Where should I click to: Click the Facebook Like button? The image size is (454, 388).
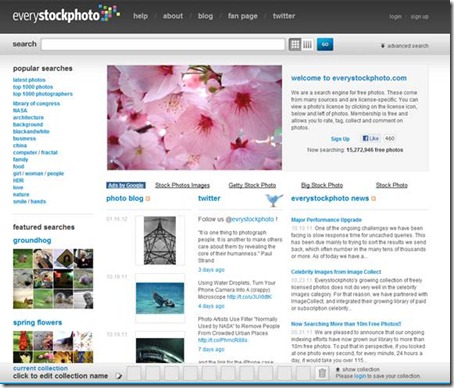click(371, 138)
